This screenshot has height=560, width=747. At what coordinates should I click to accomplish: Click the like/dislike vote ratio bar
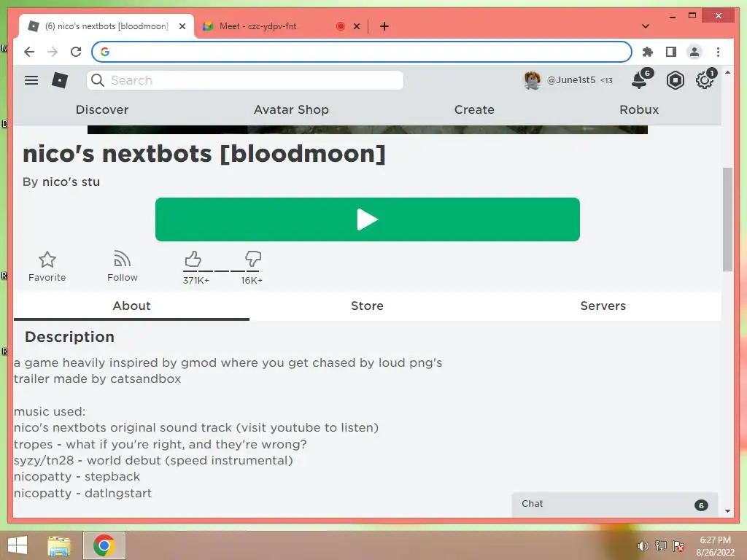[222, 271]
